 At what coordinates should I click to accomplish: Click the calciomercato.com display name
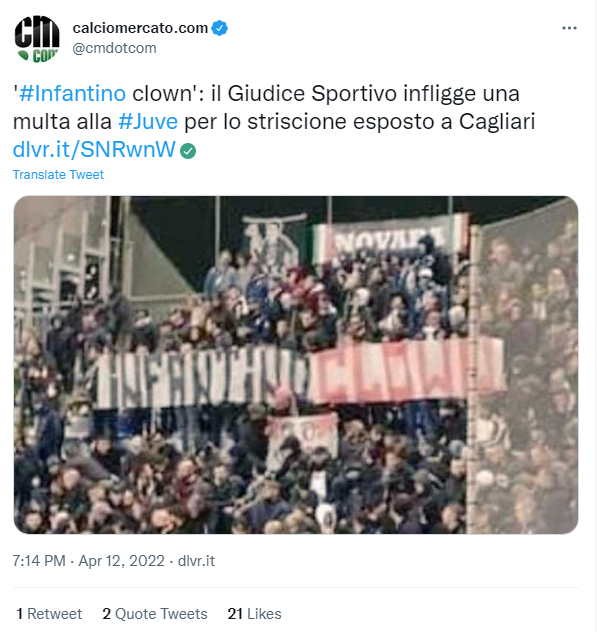click(140, 28)
